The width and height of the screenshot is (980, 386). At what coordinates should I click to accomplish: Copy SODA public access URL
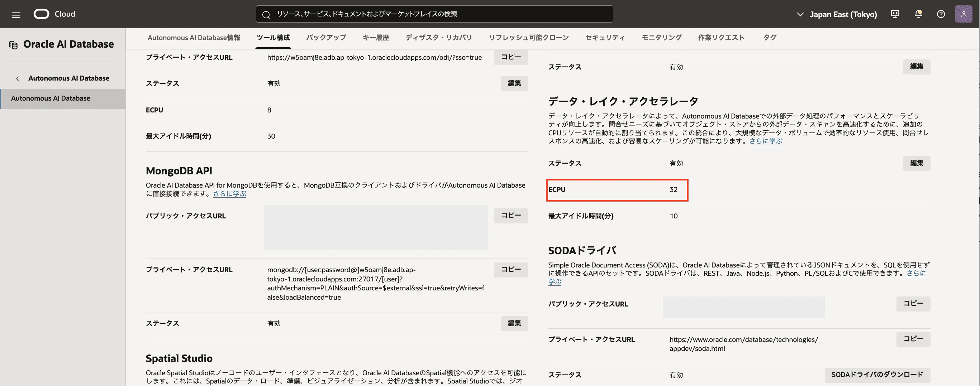coord(913,304)
